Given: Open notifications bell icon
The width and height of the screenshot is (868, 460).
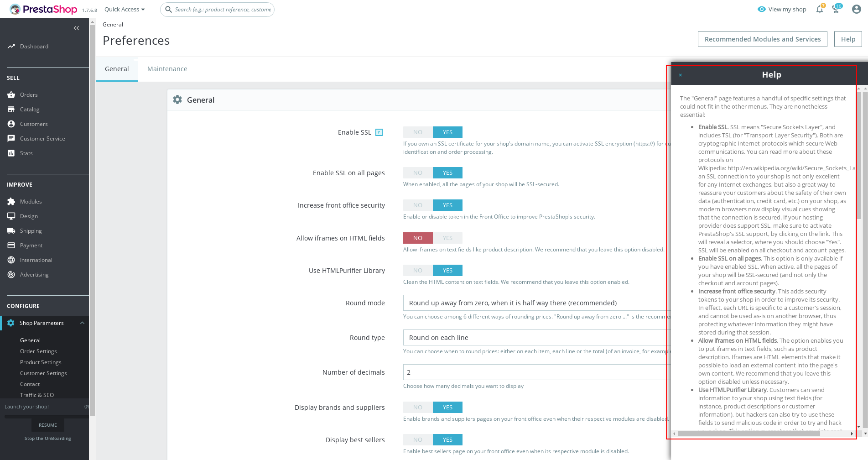Looking at the screenshot, I should click(820, 9).
